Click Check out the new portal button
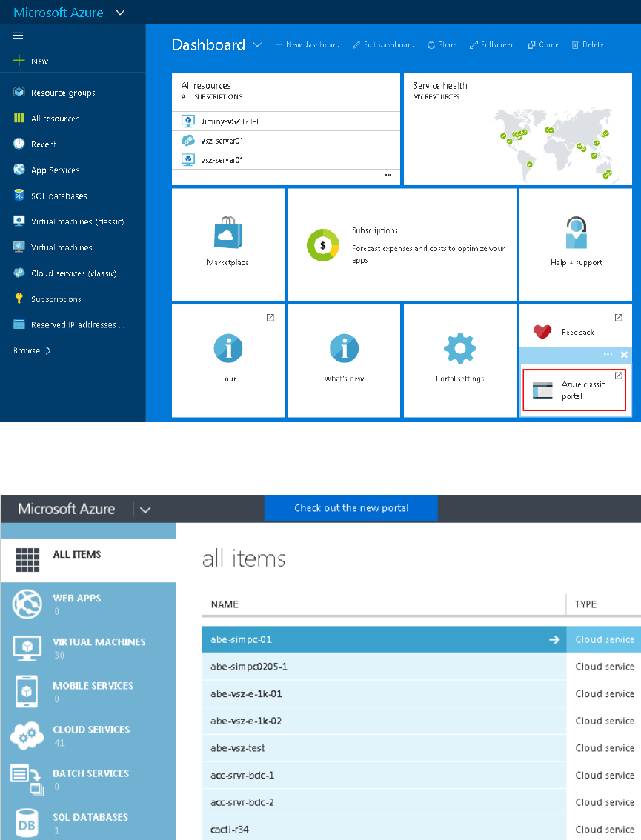641x840 pixels. [351, 508]
